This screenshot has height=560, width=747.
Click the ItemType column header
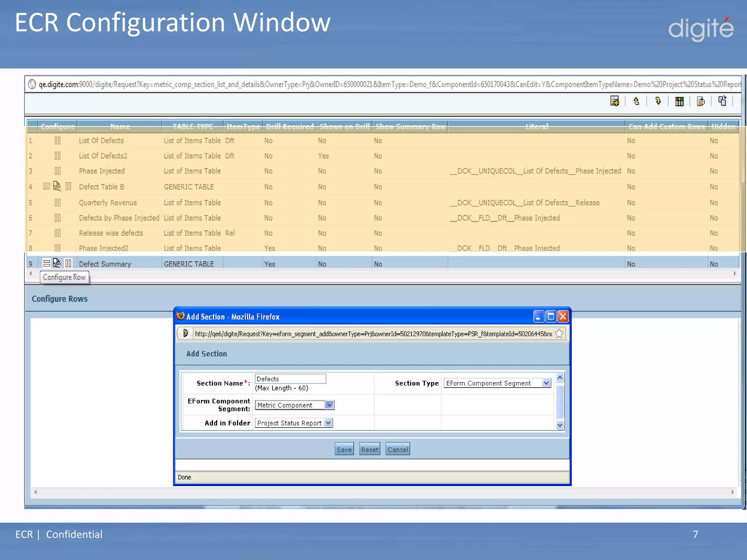[x=243, y=127]
